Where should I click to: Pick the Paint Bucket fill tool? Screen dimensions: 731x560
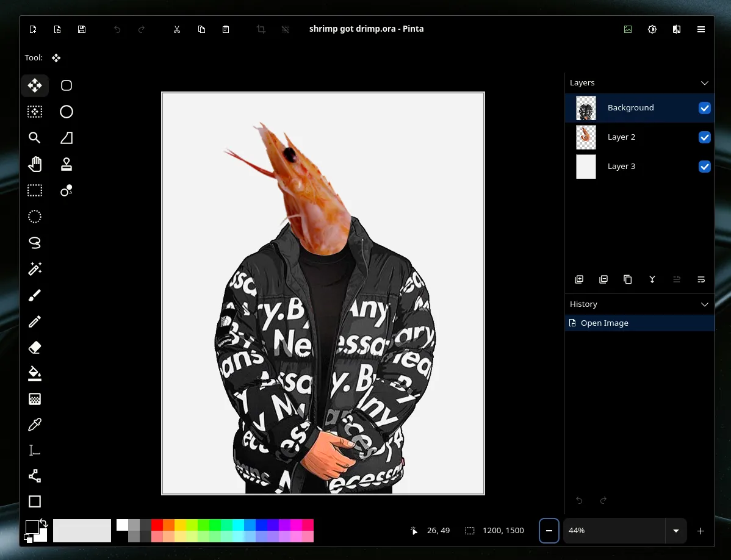(35, 373)
